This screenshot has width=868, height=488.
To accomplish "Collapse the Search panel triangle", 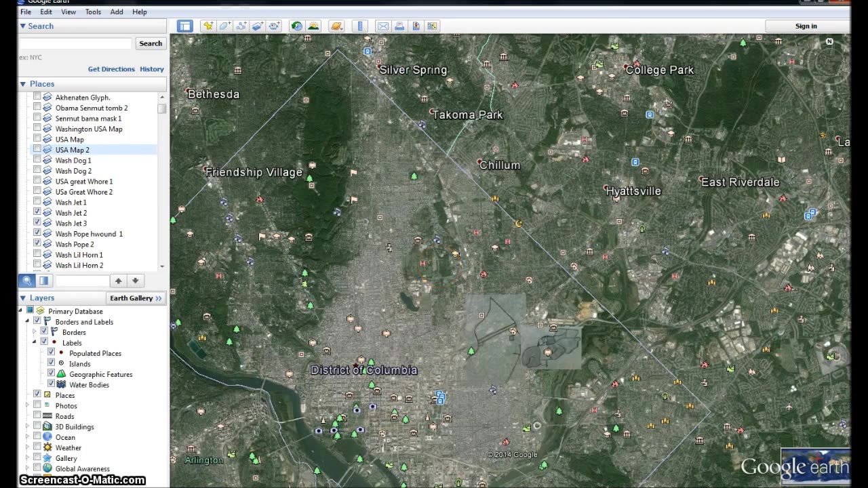I will pyautogui.click(x=22, y=26).
